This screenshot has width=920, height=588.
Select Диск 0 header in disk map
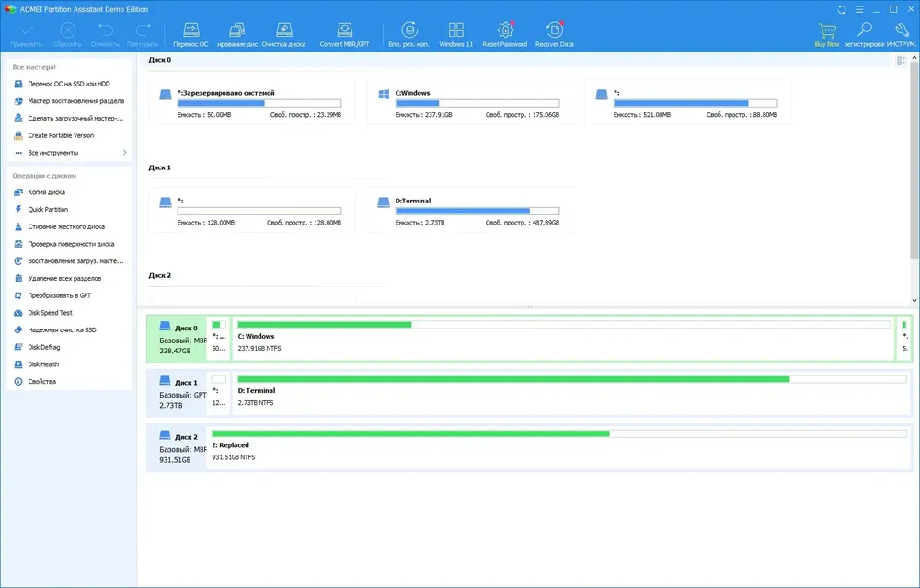point(178,340)
